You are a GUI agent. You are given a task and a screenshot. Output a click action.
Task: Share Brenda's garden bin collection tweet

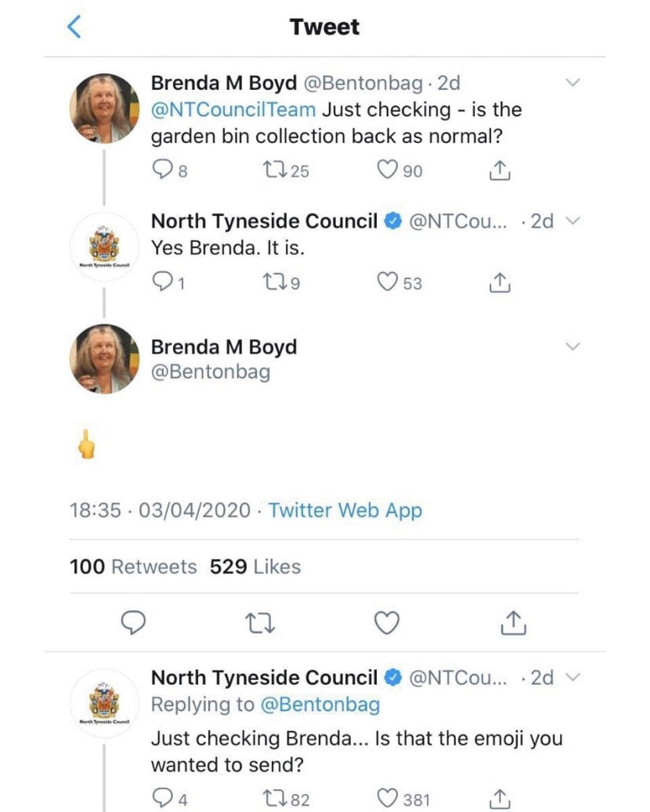coord(500,170)
